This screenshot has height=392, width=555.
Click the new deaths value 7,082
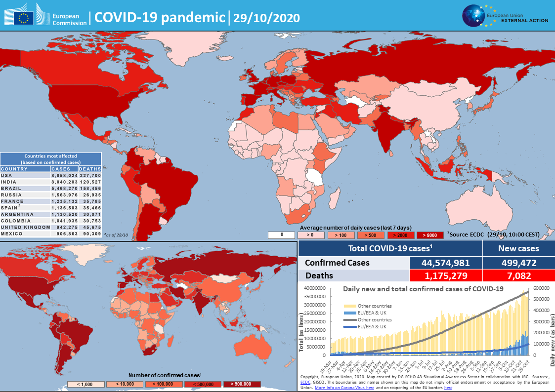(x=518, y=275)
